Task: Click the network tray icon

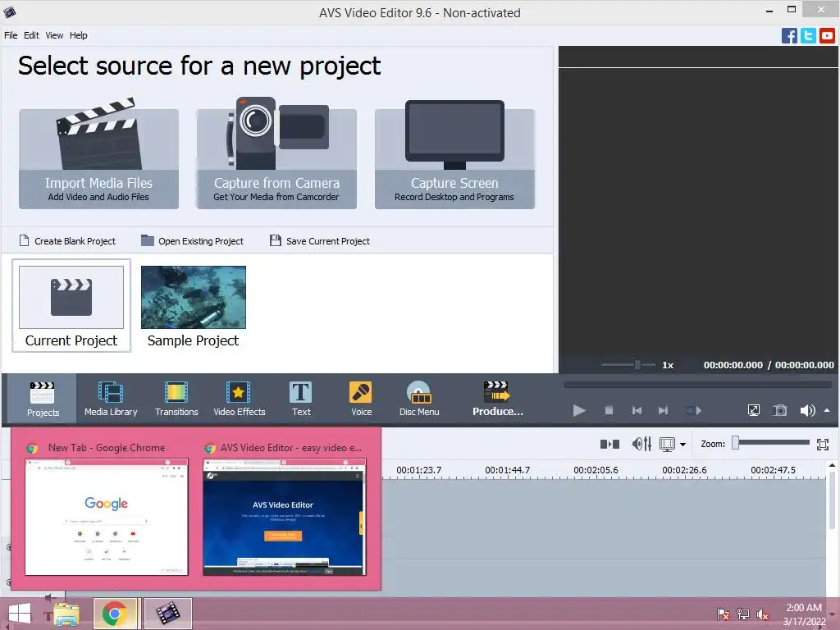Action: 743,614
